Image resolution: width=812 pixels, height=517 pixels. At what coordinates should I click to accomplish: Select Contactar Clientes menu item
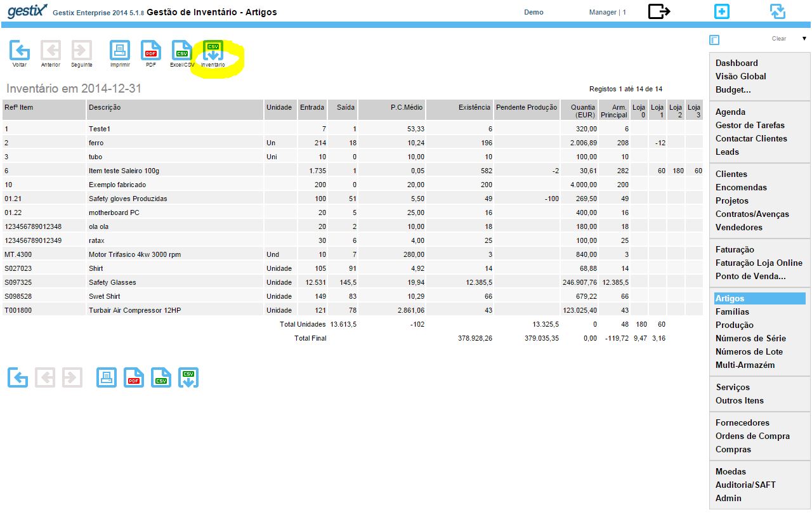click(x=751, y=138)
